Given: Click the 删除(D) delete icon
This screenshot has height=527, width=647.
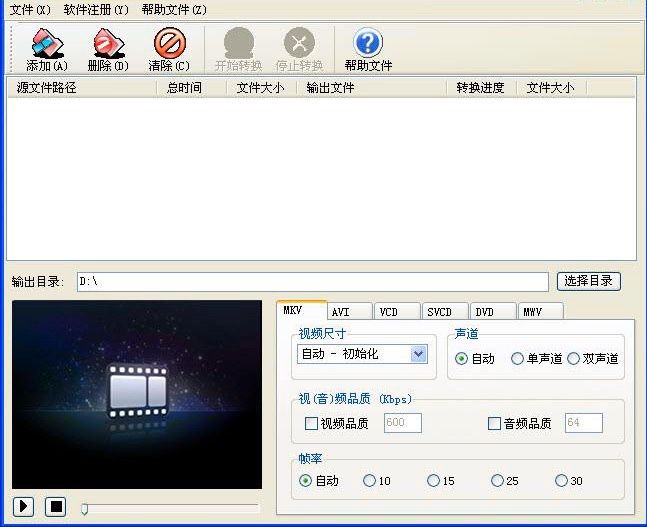Looking at the screenshot, I should (x=109, y=43).
